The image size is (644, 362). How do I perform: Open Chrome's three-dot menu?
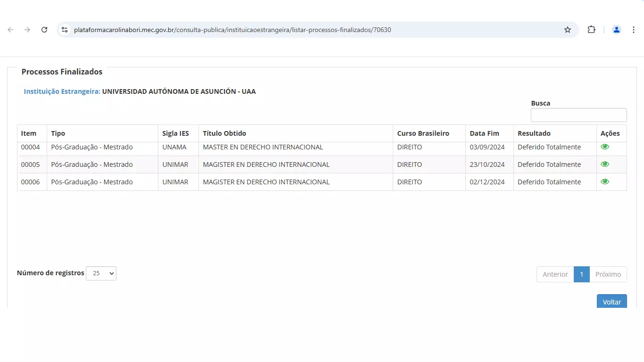tap(633, 30)
